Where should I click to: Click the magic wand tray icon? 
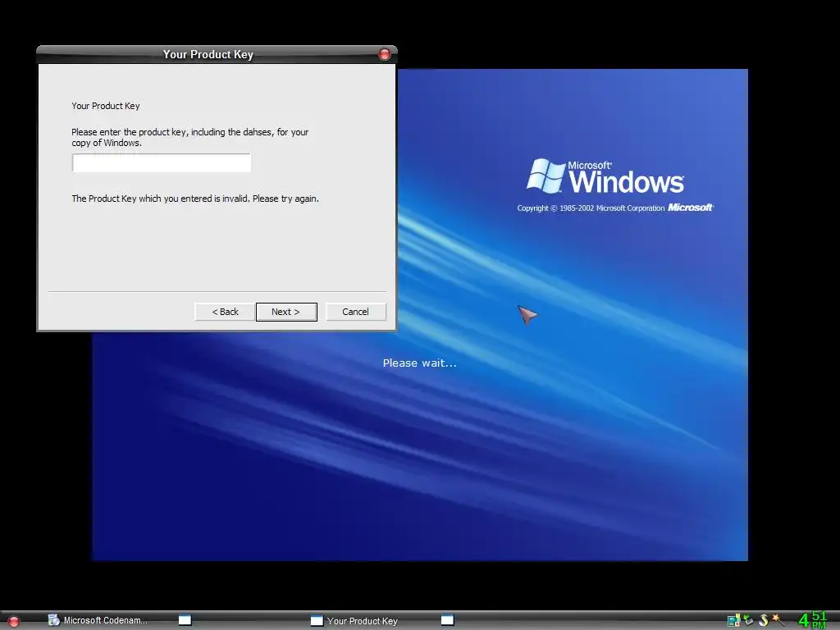point(778,620)
